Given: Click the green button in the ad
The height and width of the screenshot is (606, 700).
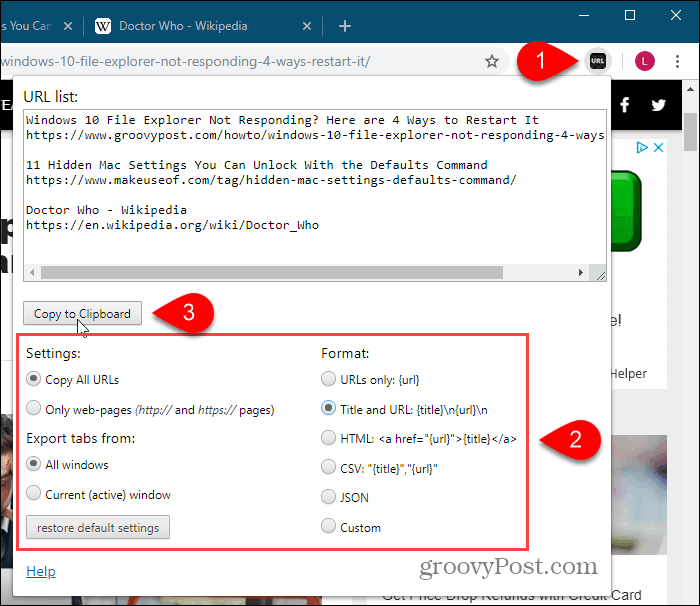Looking at the screenshot, I should (627, 211).
